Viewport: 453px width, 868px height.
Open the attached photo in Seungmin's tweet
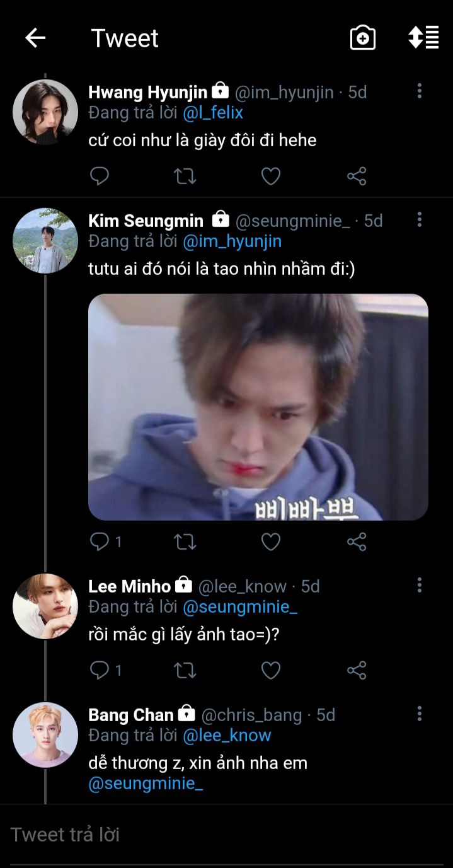coord(258,407)
